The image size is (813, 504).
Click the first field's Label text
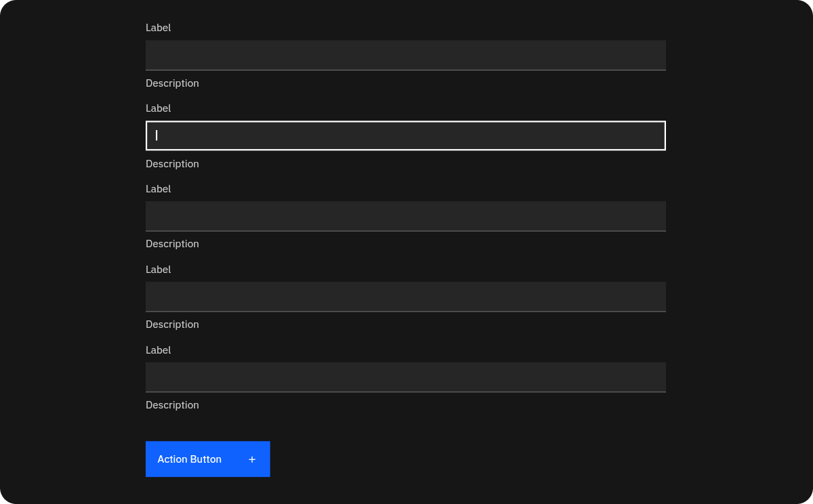pos(158,28)
